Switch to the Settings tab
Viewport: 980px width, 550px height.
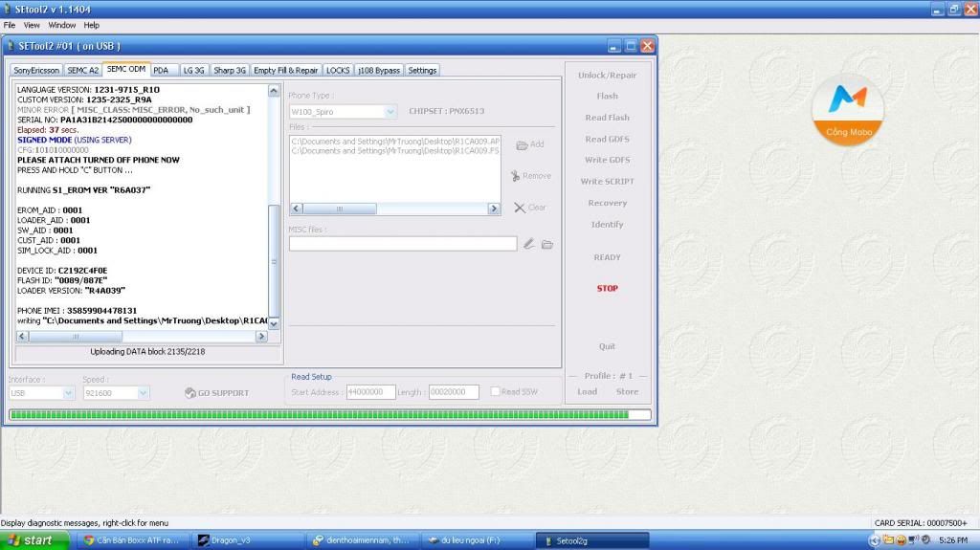pyautogui.click(x=422, y=71)
